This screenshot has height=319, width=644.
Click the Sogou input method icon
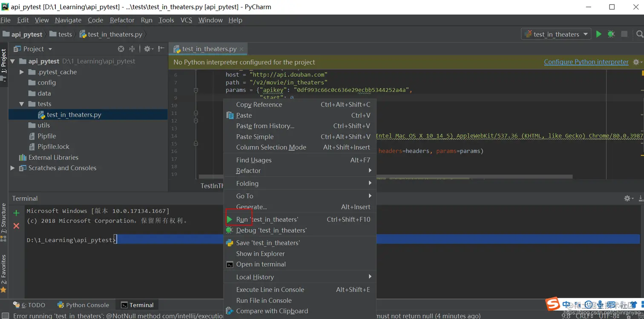[x=553, y=304]
